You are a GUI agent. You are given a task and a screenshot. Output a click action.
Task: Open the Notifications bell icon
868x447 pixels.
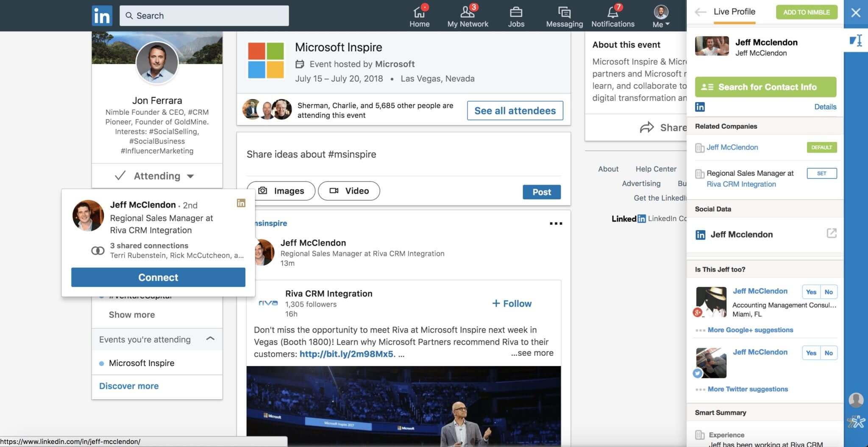click(x=613, y=12)
